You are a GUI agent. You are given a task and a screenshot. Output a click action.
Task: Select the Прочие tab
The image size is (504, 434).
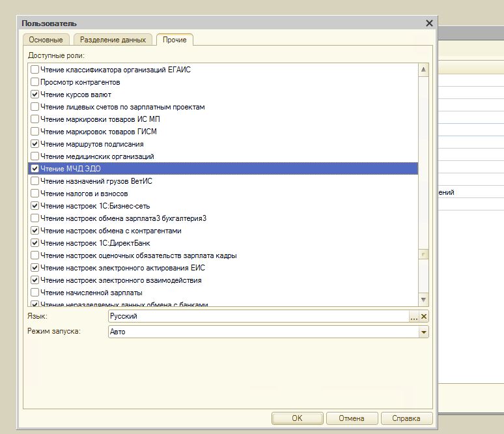pyautogui.click(x=175, y=40)
